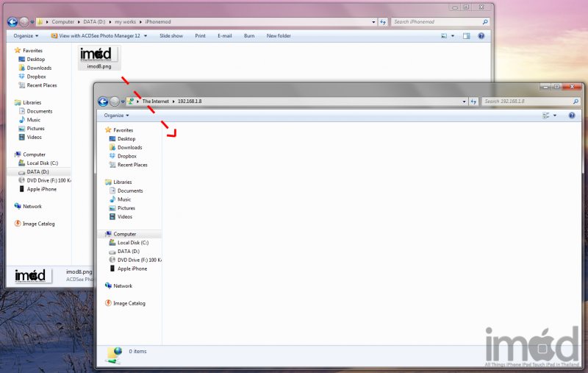The image size is (588, 373).
Task: Click the refresh icon beside the 192.168.1.8 address bar
Action: point(473,102)
